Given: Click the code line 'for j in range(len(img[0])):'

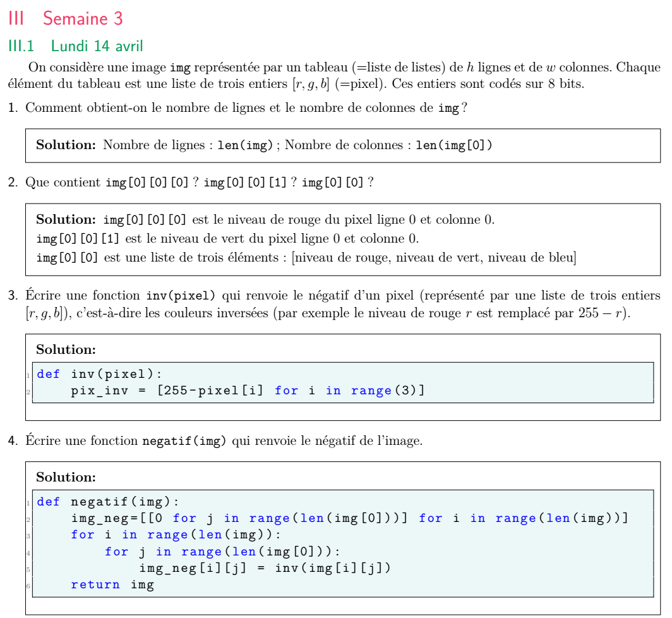Looking at the screenshot, I should (222, 552).
